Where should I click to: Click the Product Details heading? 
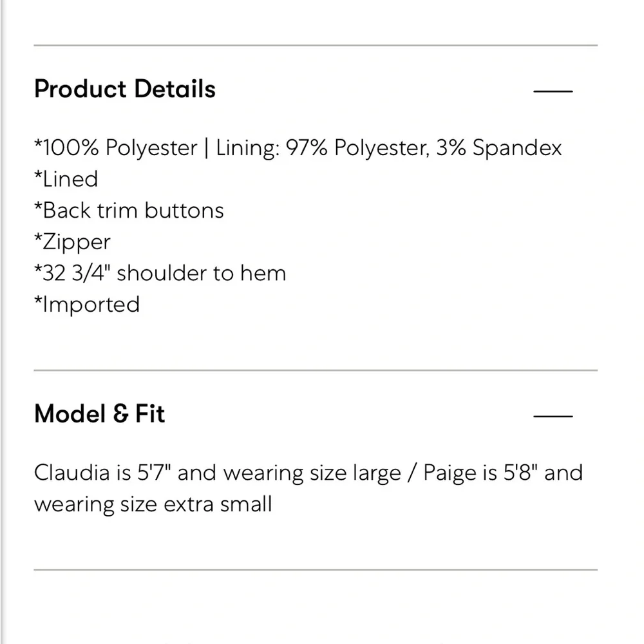point(125,89)
